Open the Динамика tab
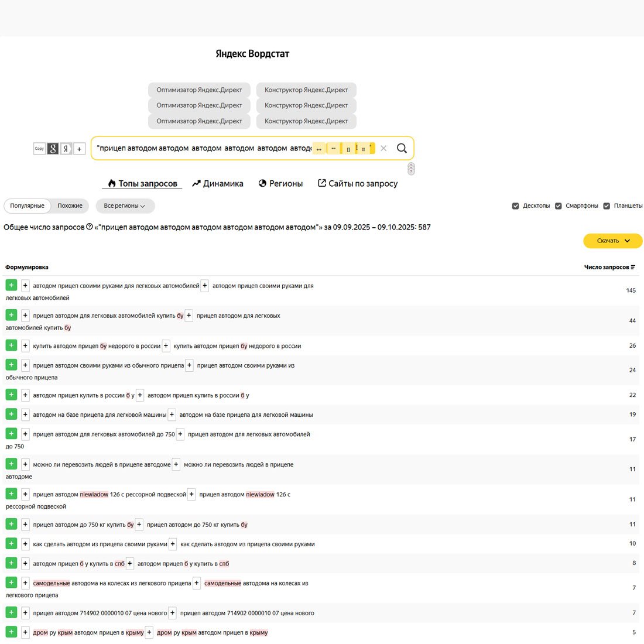This screenshot has width=644, height=644. (218, 184)
